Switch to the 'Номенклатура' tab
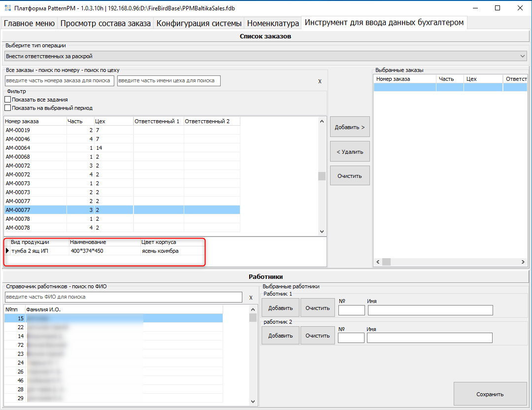Viewport: 532px width, 410px height. (x=273, y=23)
